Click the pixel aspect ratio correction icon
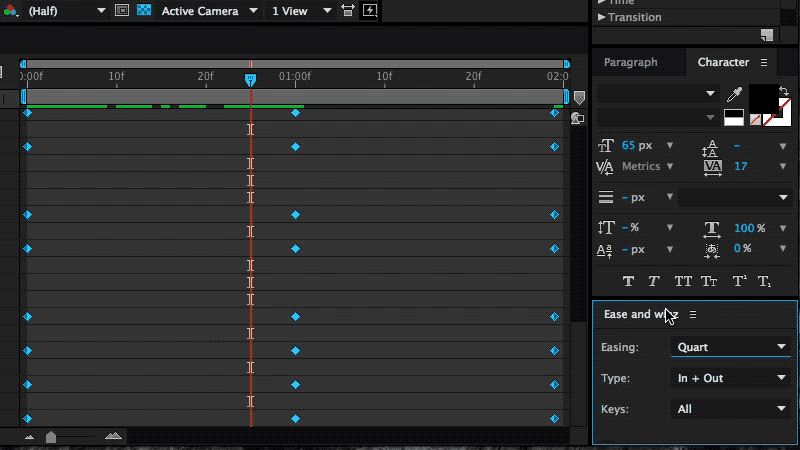 click(347, 10)
